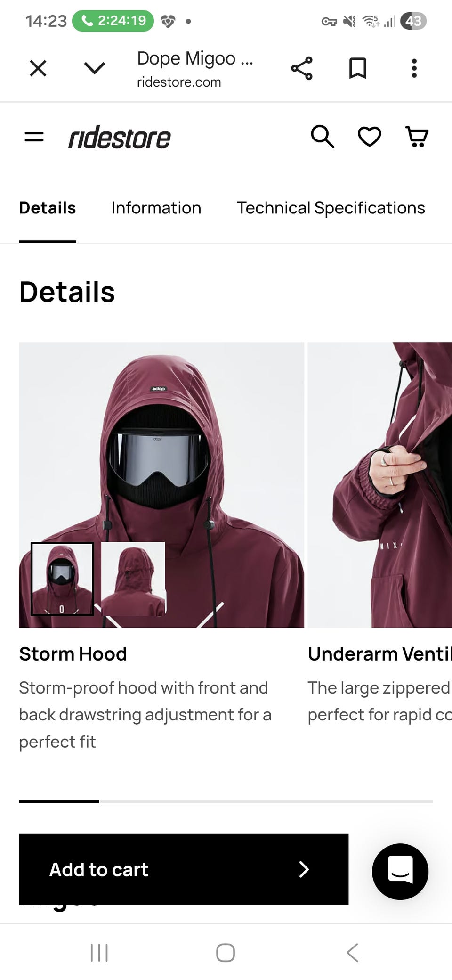The width and height of the screenshot is (452, 980).
Task: Select the front hood view thumbnail
Action: point(62,579)
